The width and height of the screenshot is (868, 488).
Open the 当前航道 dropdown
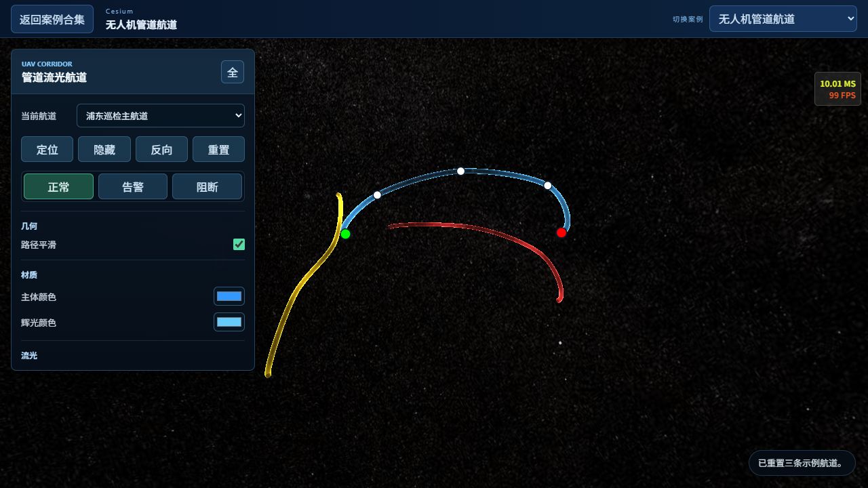[x=161, y=116]
